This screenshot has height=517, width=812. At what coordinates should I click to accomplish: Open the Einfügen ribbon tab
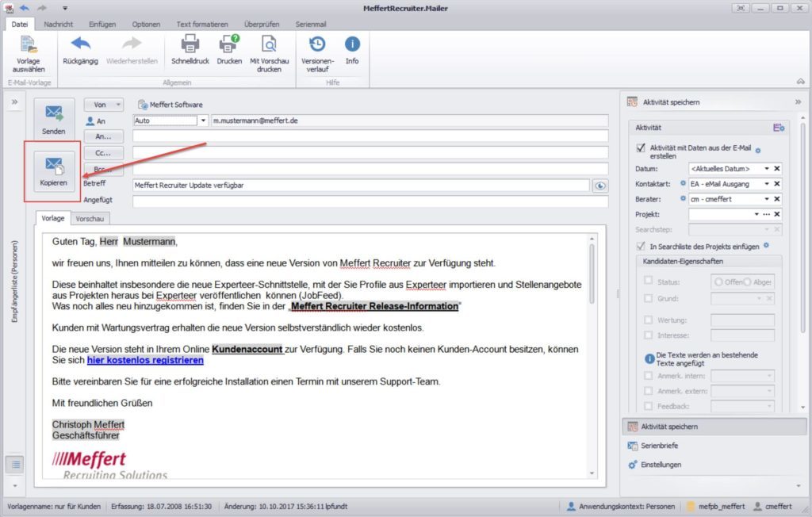[102, 24]
